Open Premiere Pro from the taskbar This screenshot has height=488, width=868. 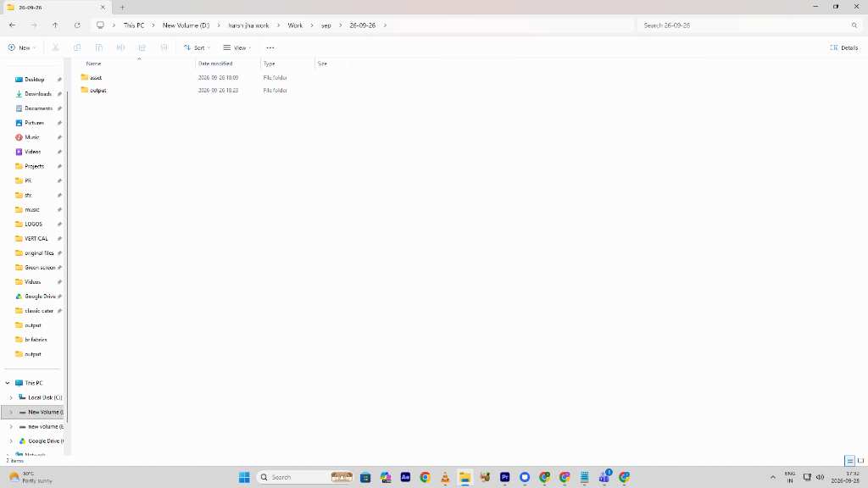[504, 477]
